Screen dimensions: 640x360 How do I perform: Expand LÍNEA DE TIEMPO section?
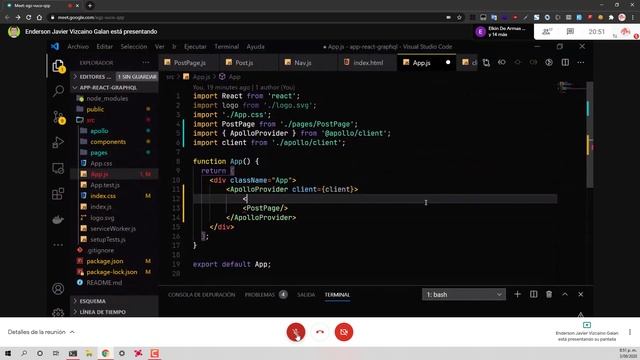[114, 312]
